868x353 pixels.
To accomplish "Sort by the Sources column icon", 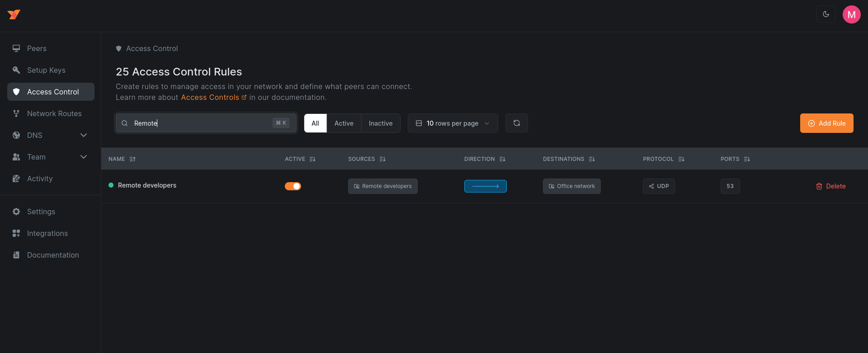I will [x=382, y=159].
